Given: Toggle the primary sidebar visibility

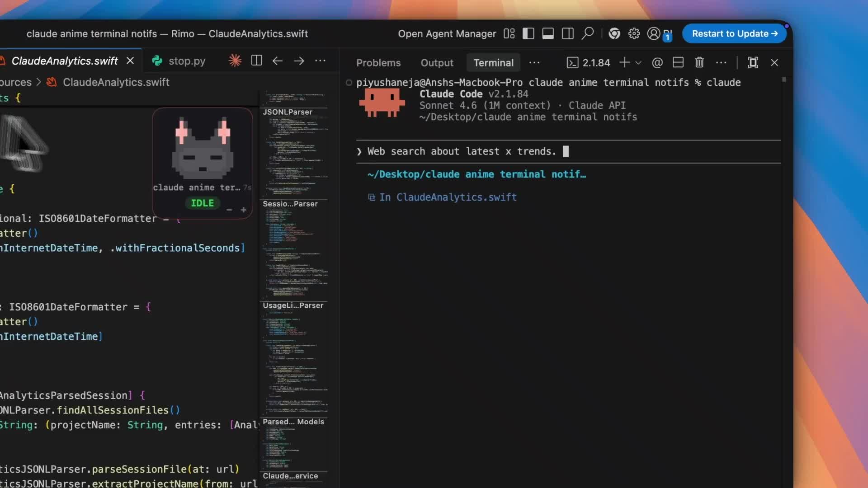Looking at the screenshot, I should 528,33.
